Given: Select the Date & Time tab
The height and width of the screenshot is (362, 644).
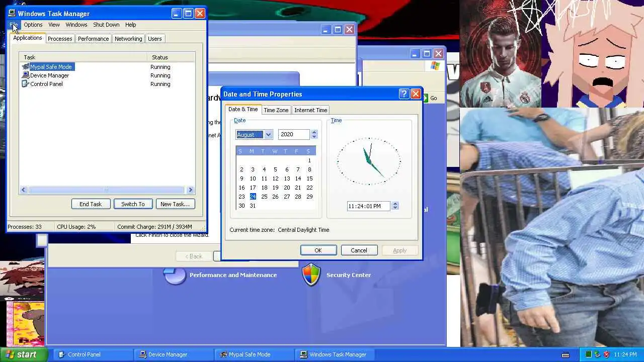Looking at the screenshot, I should coord(243,110).
